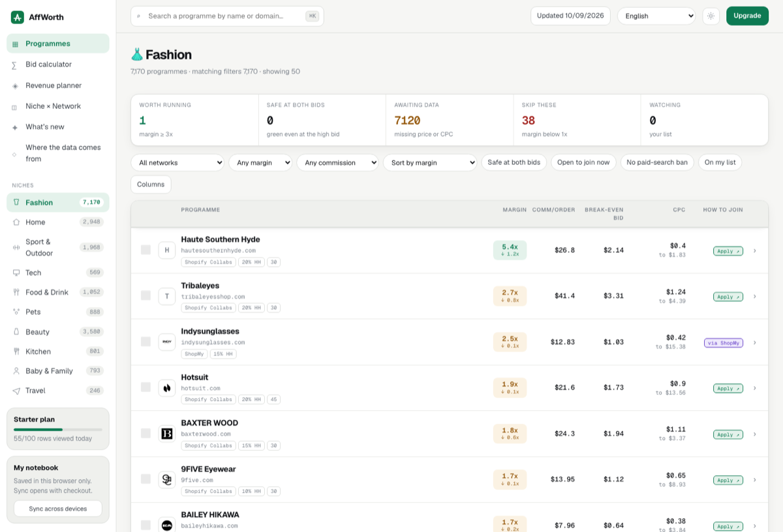Viewport: 783px width, 532px height.
Task: Click the Sport & Outdoor dumbbell icon
Action: tap(16, 247)
